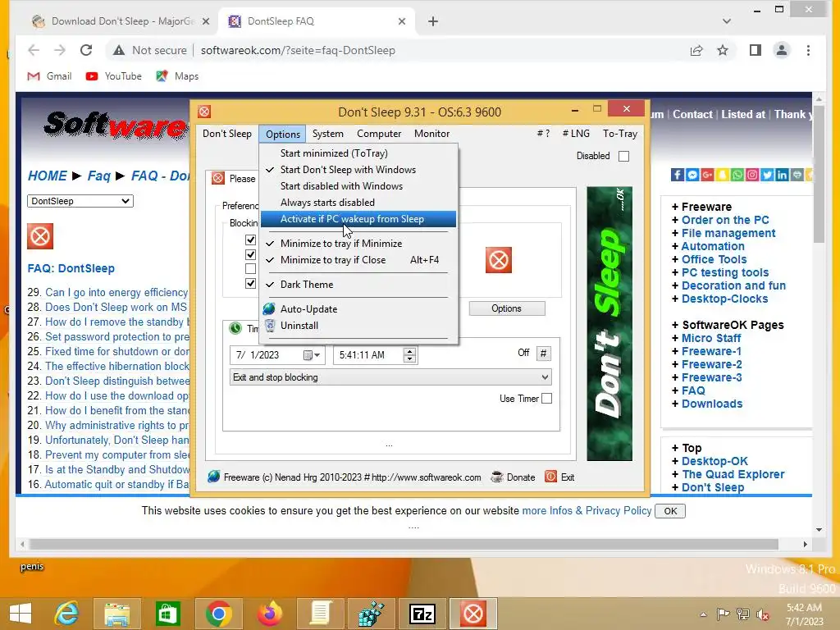Choose Uninstall menu entry
The width and height of the screenshot is (840, 630).
358,326
